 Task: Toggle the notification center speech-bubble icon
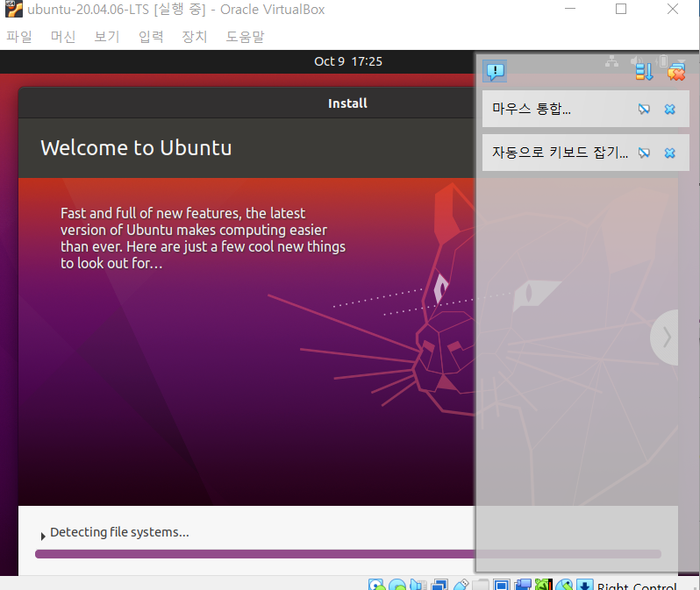pyautogui.click(x=495, y=71)
